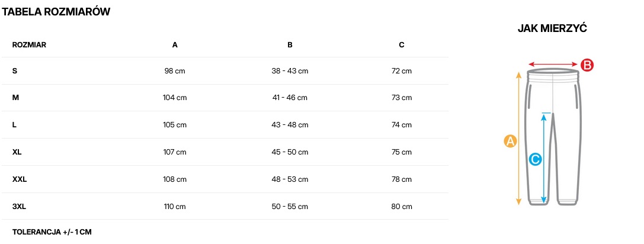Click the blue C measurement marker
Viewport: 644px width, 244px height.
point(534,159)
